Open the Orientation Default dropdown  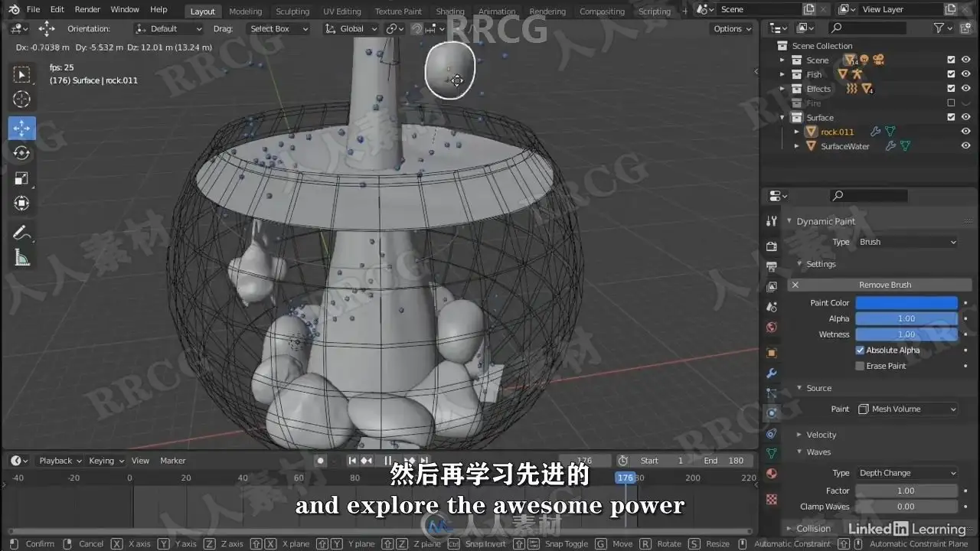click(x=169, y=28)
